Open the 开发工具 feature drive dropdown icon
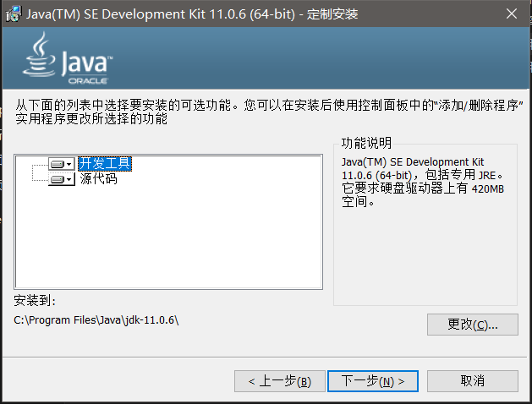Screen dimensions: 532x404 (62, 164)
